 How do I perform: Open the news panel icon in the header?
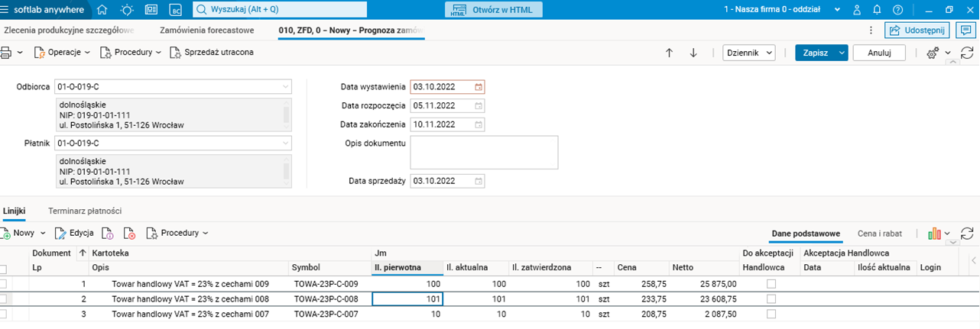151,10
